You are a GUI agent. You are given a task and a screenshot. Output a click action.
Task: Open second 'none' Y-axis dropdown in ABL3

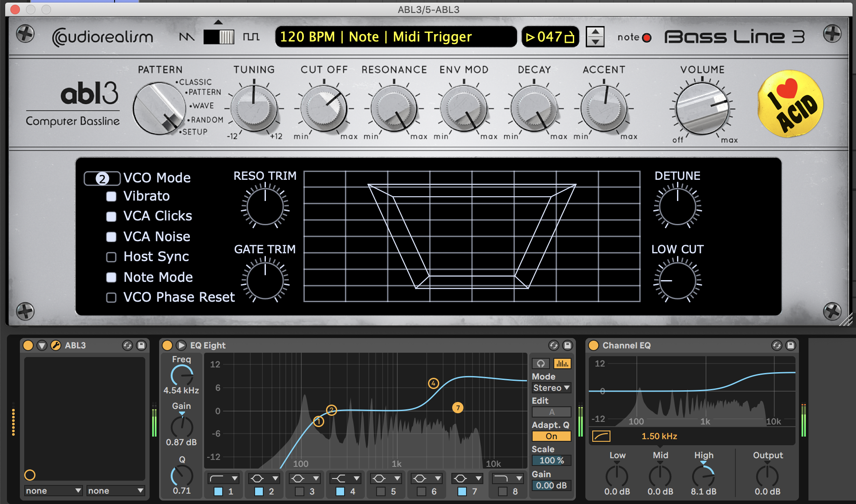115,491
